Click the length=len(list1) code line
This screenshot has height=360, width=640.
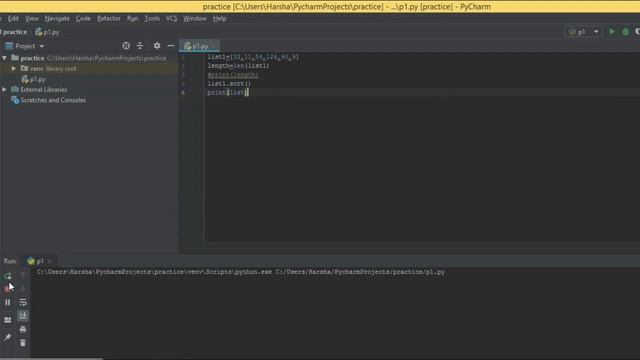coord(238,66)
